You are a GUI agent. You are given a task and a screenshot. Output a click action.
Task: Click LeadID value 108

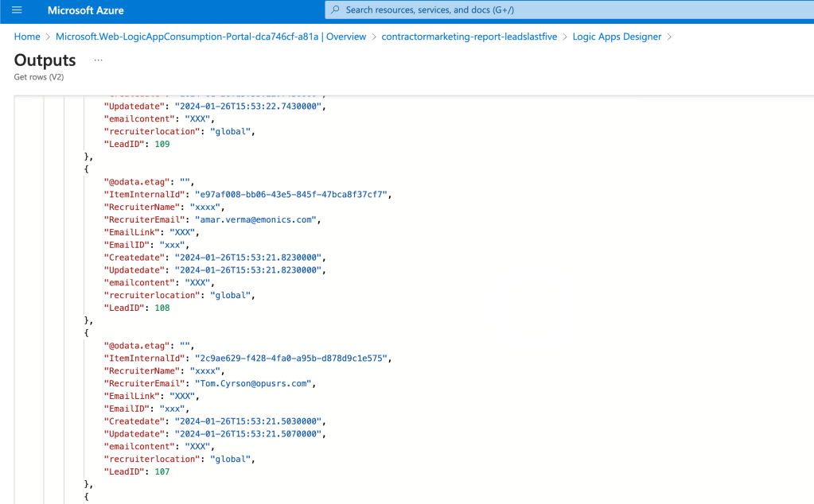point(162,308)
